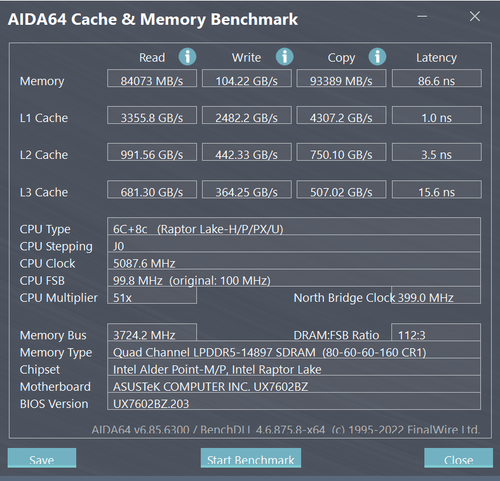Click the Copy info icon

tap(377, 57)
